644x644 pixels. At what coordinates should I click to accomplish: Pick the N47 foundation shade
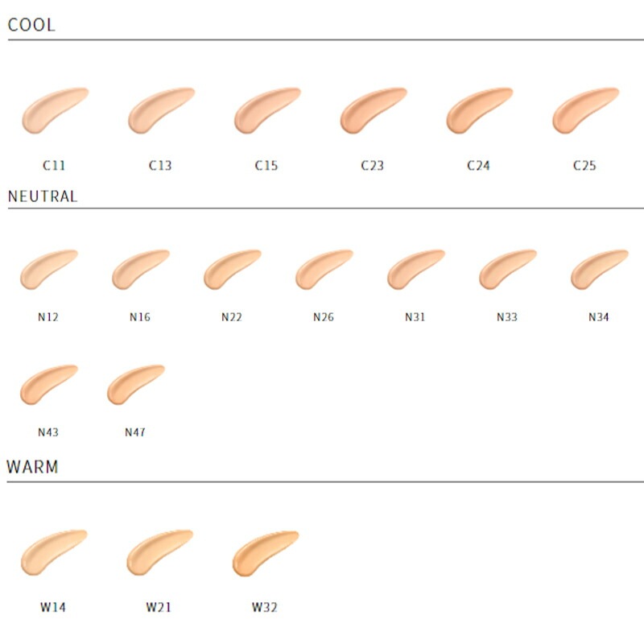point(134,386)
